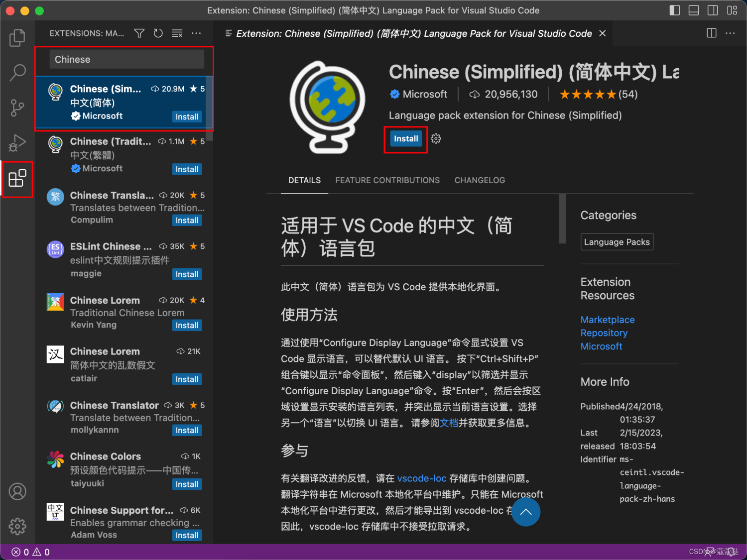
Task: Open the Accounts menu icon
Action: 17,491
